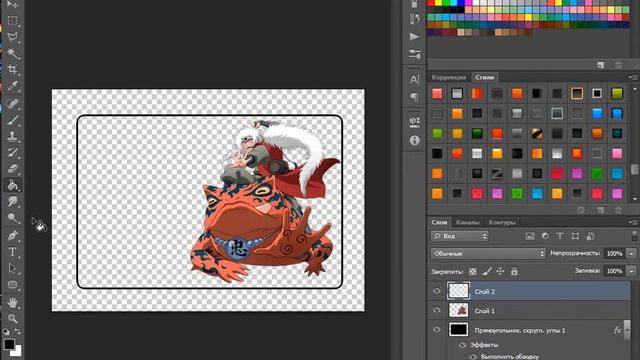Switch to the Слои tab
The image size is (640, 360).
(439, 222)
